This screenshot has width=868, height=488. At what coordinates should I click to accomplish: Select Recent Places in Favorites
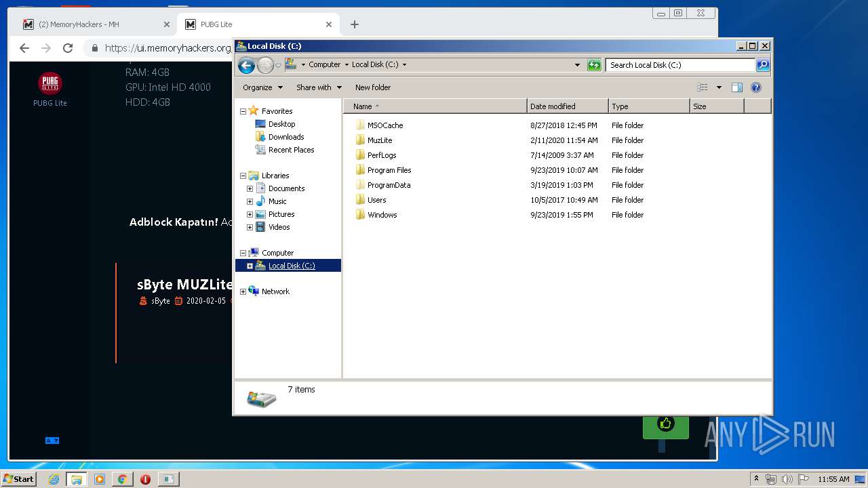pos(291,150)
